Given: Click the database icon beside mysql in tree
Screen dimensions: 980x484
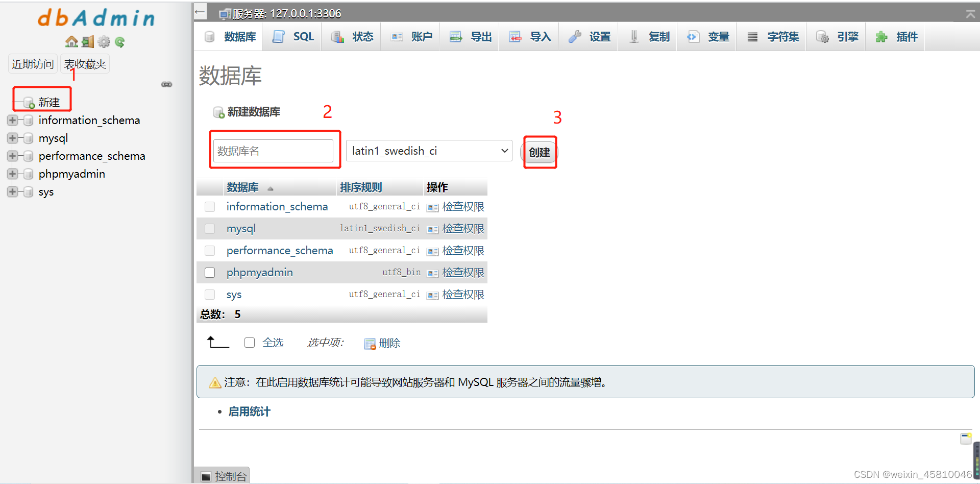Looking at the screenshot, I should (x=29, y=138).
